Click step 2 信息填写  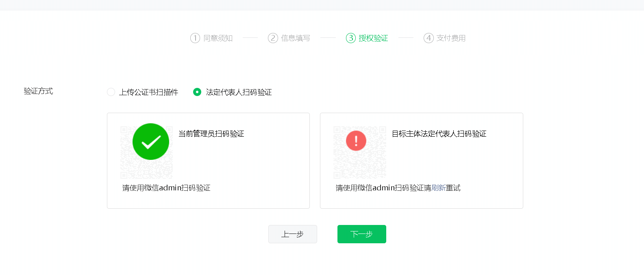pos(289,38)
